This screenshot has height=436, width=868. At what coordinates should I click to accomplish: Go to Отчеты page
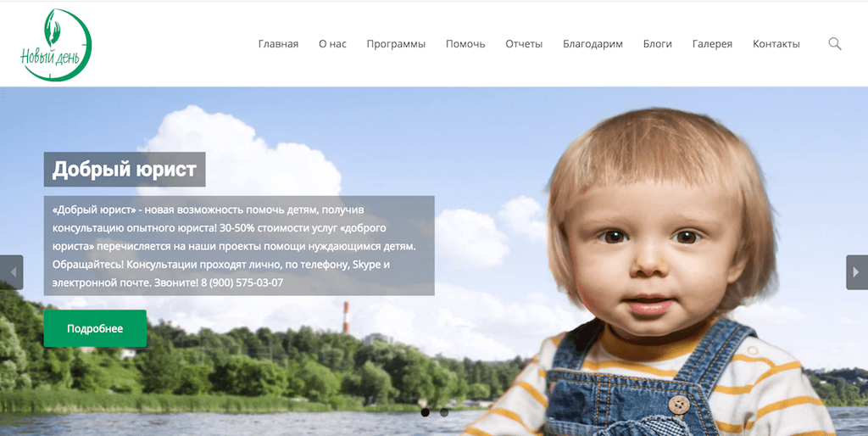524,44
